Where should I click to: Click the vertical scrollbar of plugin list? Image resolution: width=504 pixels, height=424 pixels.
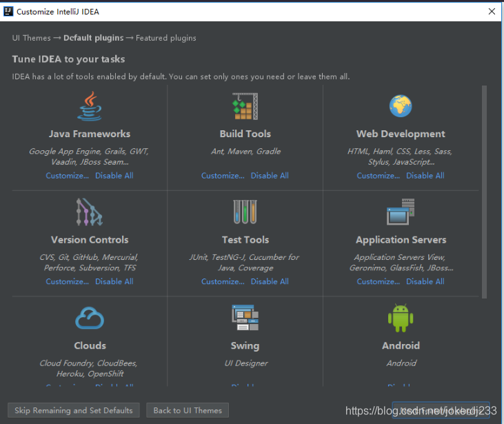pyautogui.click(x=484, y=192)
